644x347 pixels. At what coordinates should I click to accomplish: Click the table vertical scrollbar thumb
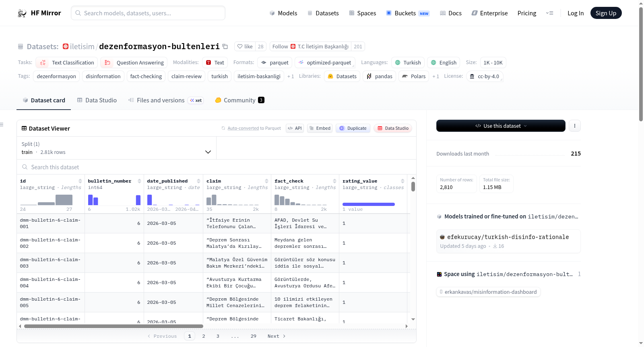click(413, 187)
